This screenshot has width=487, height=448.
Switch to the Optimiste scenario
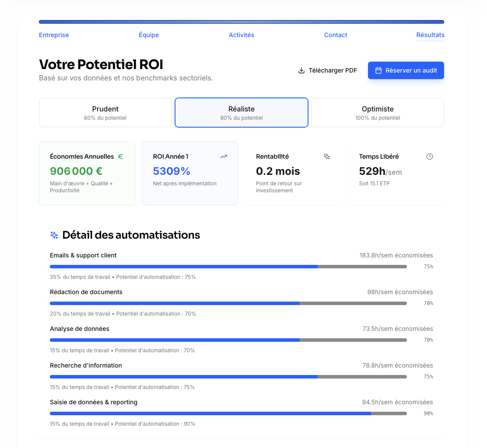pyautogui.click(x=377, y=112)
